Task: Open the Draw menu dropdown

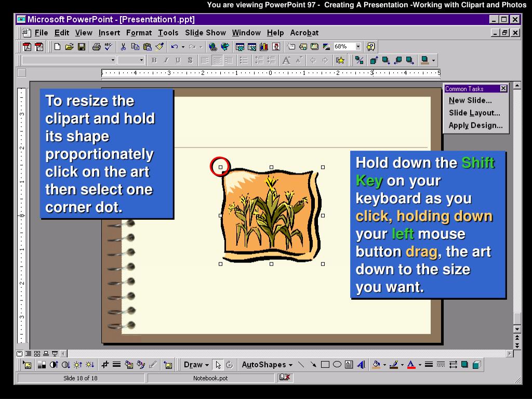Action: point(196,365)
